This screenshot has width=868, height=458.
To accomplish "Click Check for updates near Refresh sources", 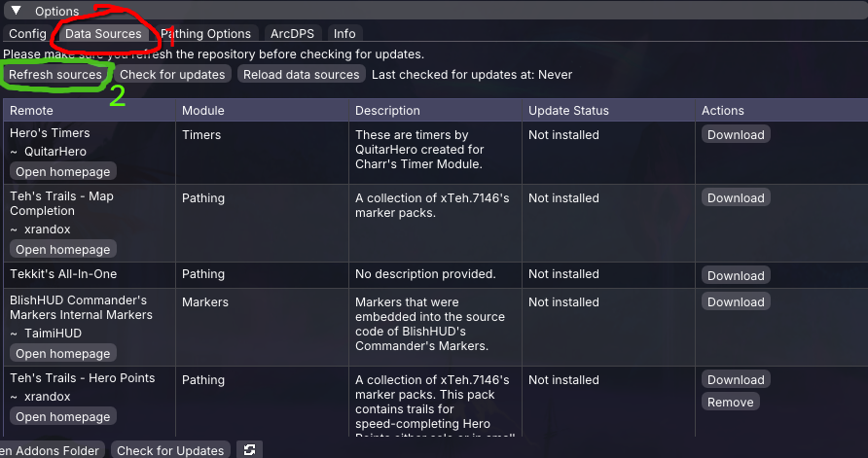I will click(172, 74).
